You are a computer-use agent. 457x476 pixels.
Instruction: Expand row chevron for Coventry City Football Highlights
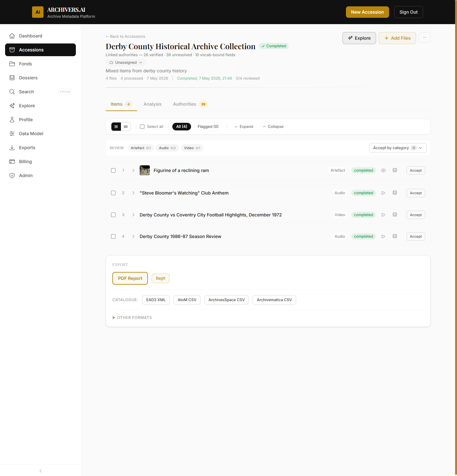coord(133,215)
